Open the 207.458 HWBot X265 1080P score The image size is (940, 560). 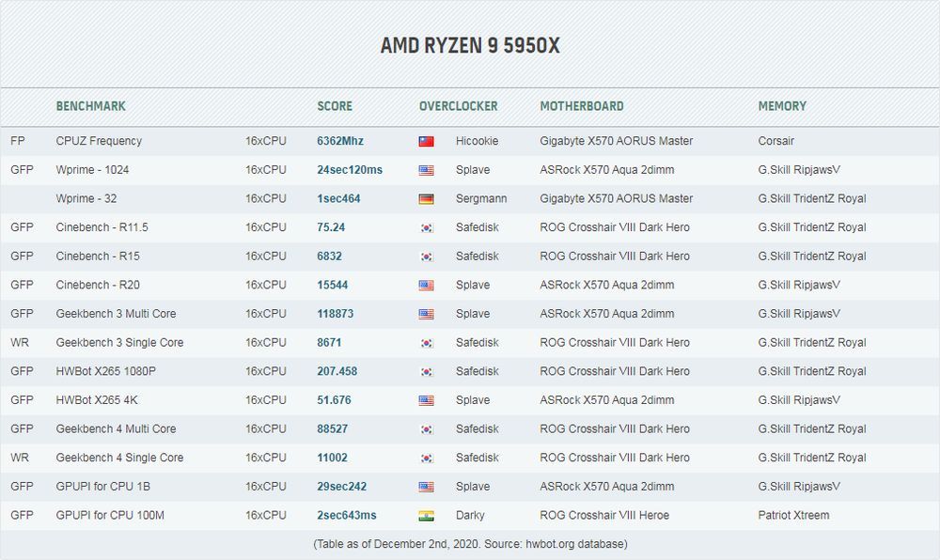coord(337,371)
